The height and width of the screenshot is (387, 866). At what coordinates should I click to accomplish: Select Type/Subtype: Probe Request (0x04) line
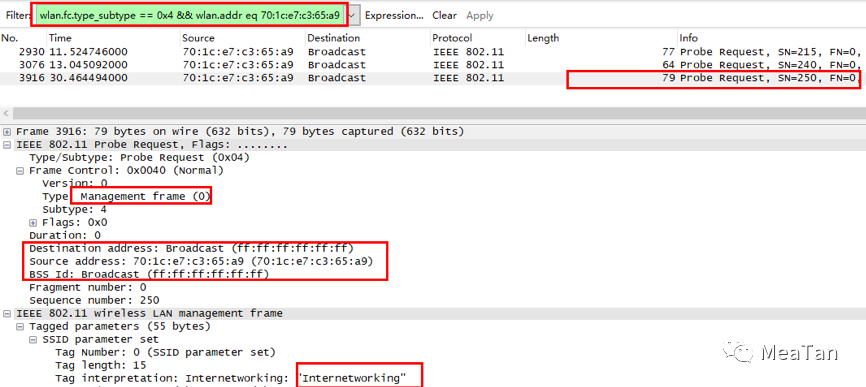(139, 157)
